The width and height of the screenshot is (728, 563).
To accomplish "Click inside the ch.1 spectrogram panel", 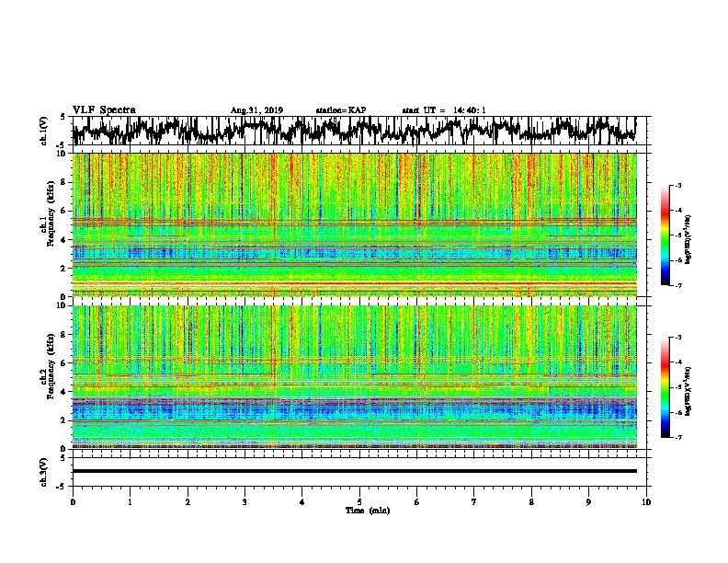I will pos(354,224).
